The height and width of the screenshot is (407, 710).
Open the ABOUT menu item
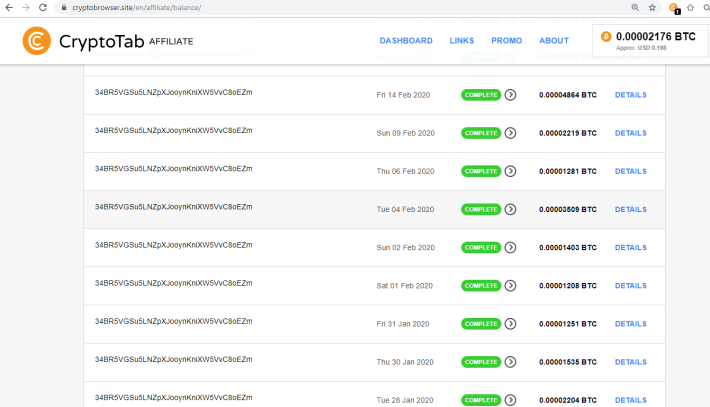tap(554, 41)
